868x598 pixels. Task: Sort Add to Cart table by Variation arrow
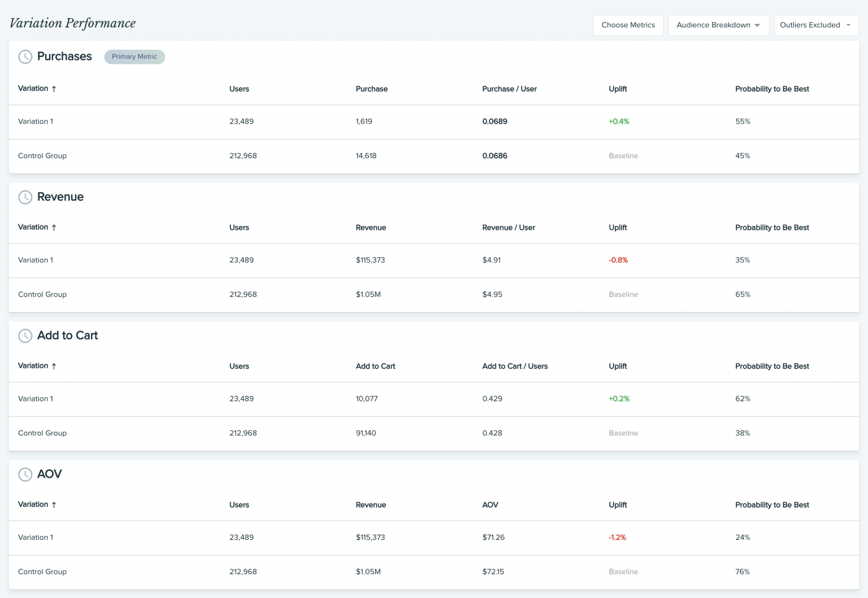tap(54, 366)
